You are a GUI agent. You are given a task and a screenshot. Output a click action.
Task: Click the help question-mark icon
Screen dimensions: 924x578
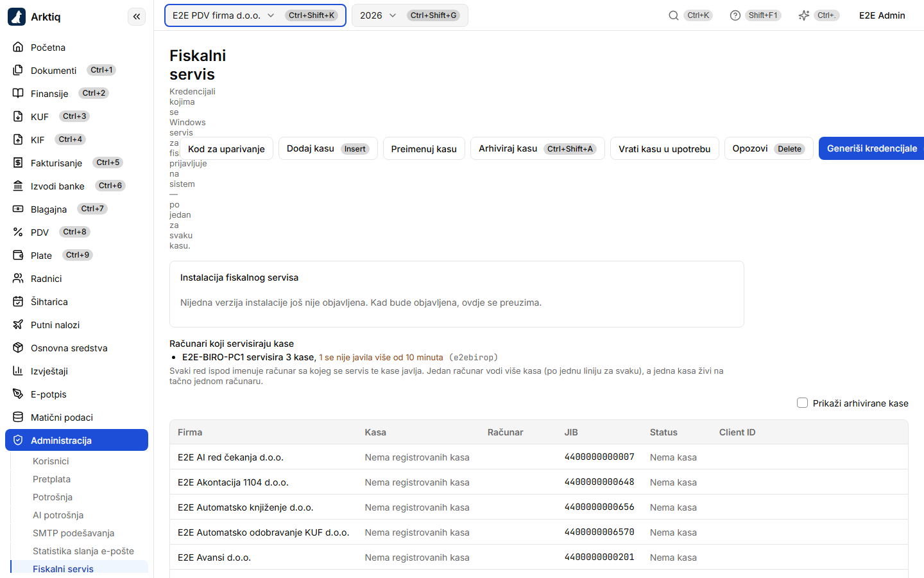tap(735, 15)
